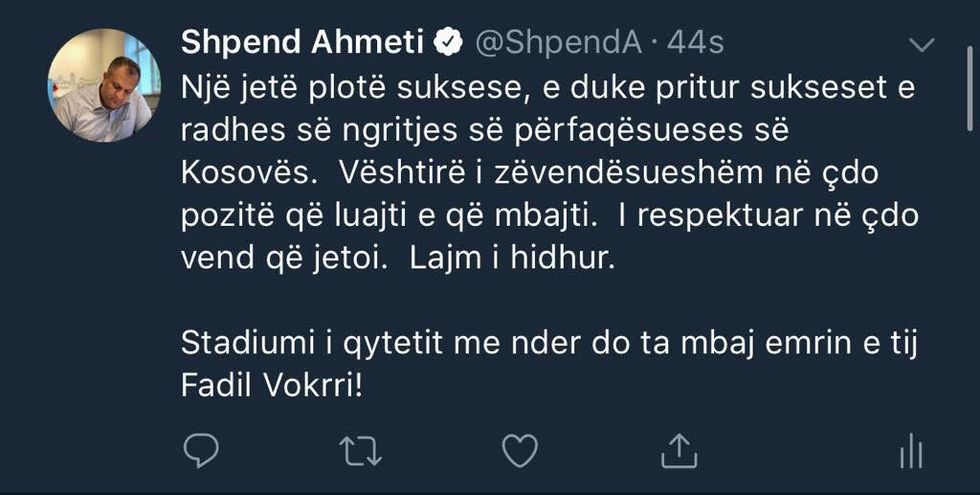Like the tweet with the heart icon
The image size is (980, 495).
[519, 451]
